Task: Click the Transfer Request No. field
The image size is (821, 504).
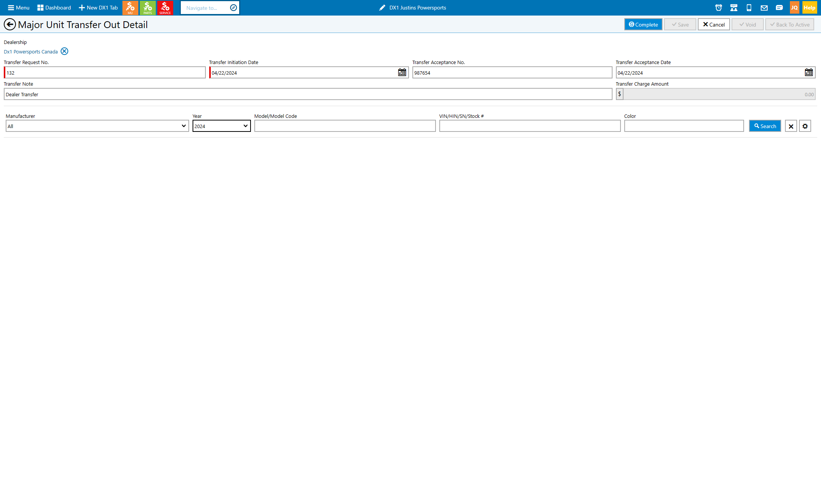Action: (x=105, y=73)
